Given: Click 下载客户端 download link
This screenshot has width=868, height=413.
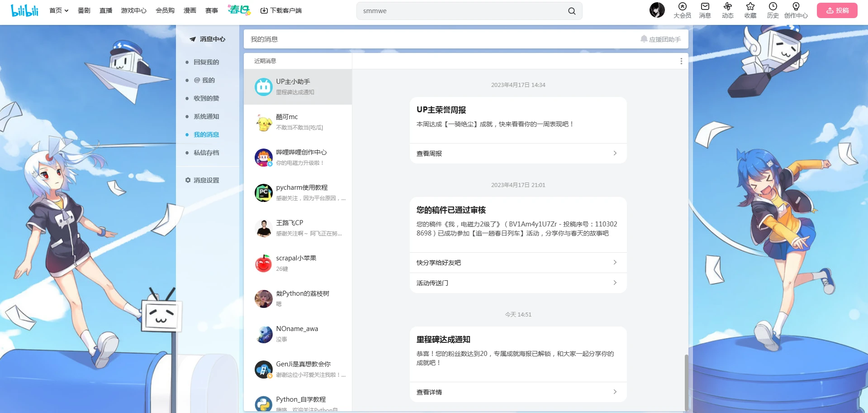Looking at the screenshot, I should (281, 10).
